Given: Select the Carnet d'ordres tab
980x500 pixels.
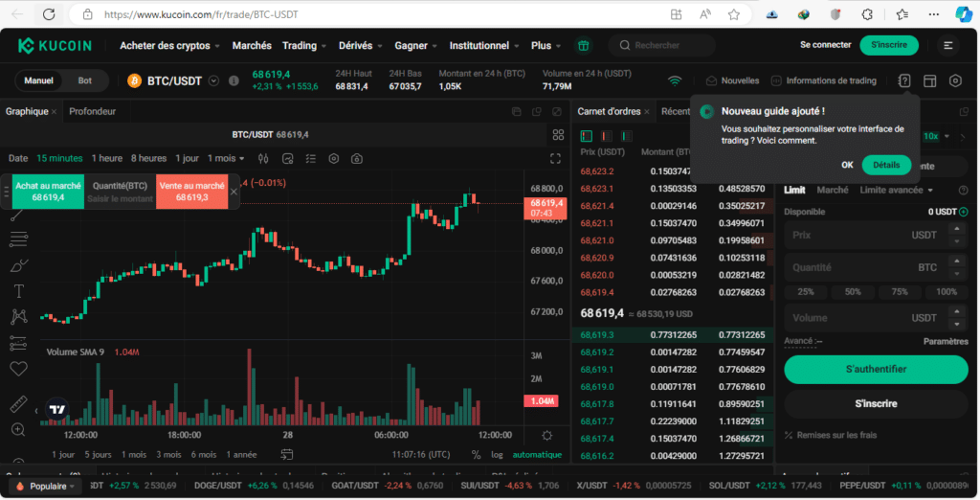Looking at the screenshot, I should tap(609, 111).
